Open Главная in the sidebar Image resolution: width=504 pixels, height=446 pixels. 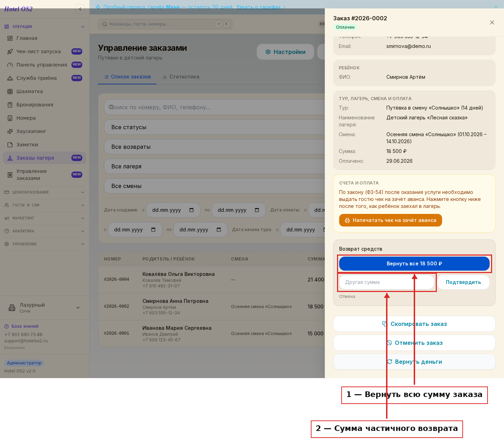click(44, 38)
